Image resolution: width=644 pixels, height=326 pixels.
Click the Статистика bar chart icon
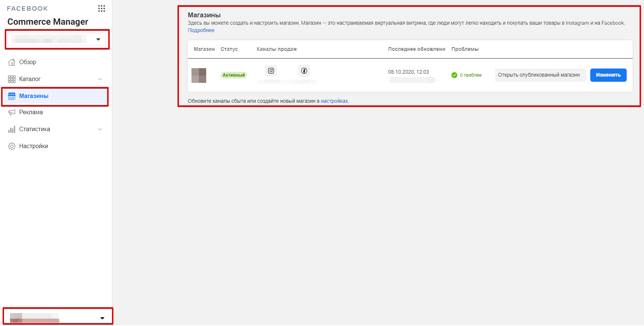(12, 129)
